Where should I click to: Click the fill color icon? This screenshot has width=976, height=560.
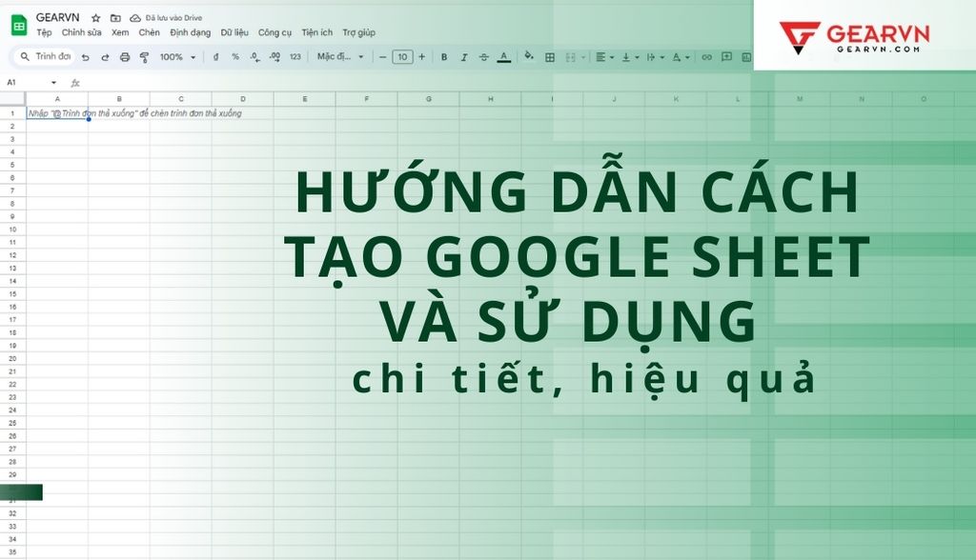click(530, 57)
